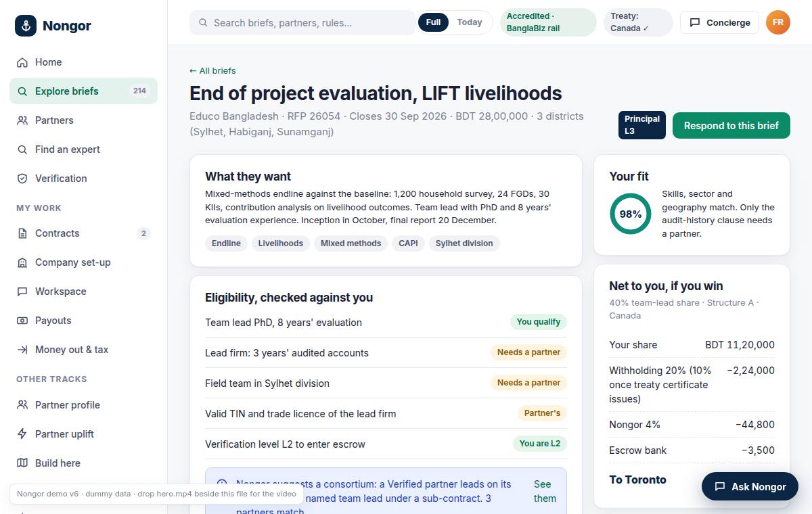Viewport: 812px width, 514px height.
Task: Click the Concierge button
Action: (x=720, y=23)
